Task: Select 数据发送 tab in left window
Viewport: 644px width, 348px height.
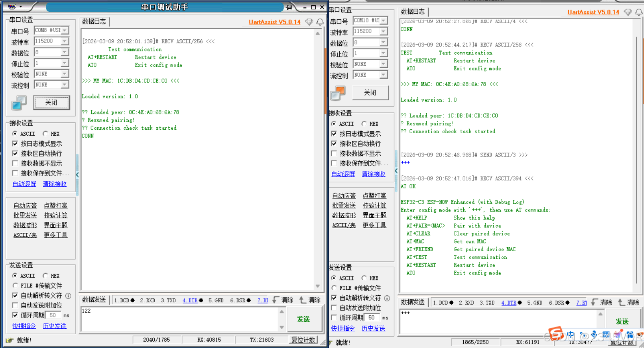Action: tap(94, 300)
